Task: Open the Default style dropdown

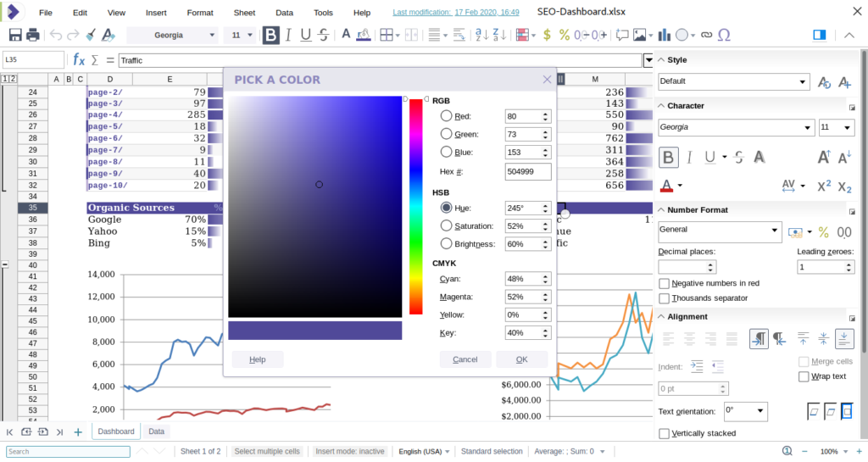Action: click(804, 81)
